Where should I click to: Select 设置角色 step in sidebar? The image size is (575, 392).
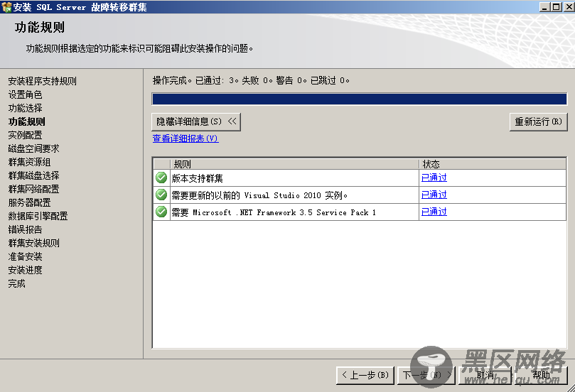coord(26,94)
